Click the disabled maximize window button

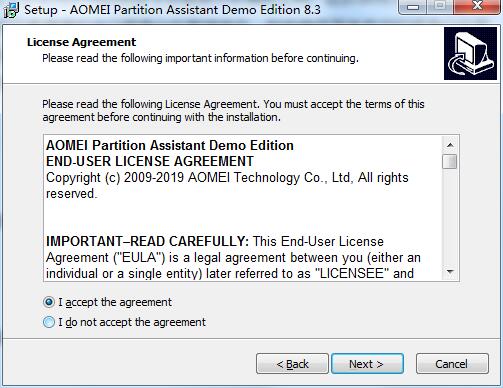(440, 7)
